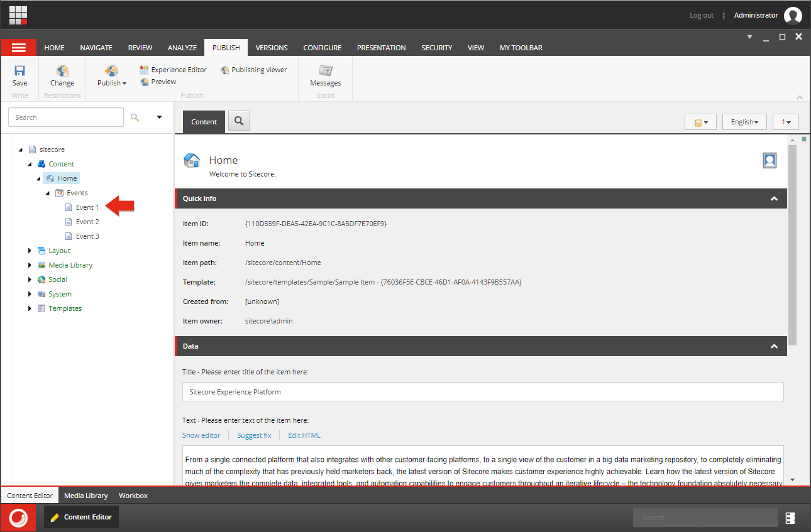Click Preview in the Publish group

tap(158, 82)
